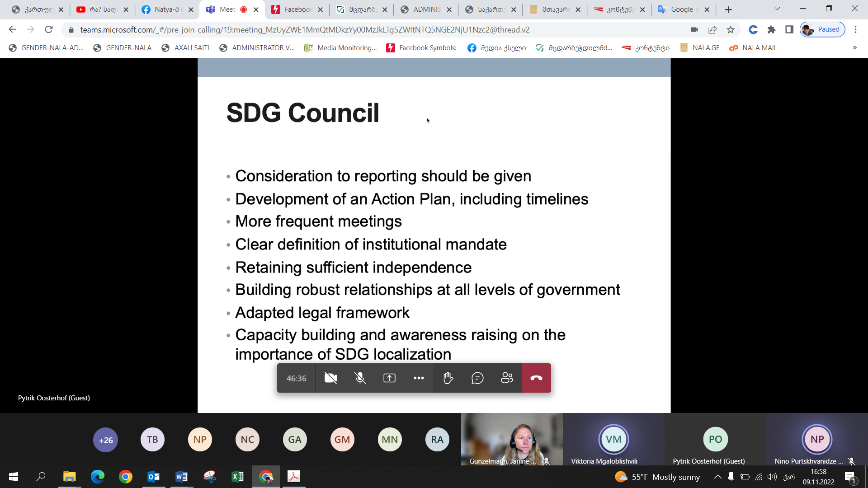Unmute the microphone in call toolbar
This screenshot has width=868, height=488.
(360, 378)
